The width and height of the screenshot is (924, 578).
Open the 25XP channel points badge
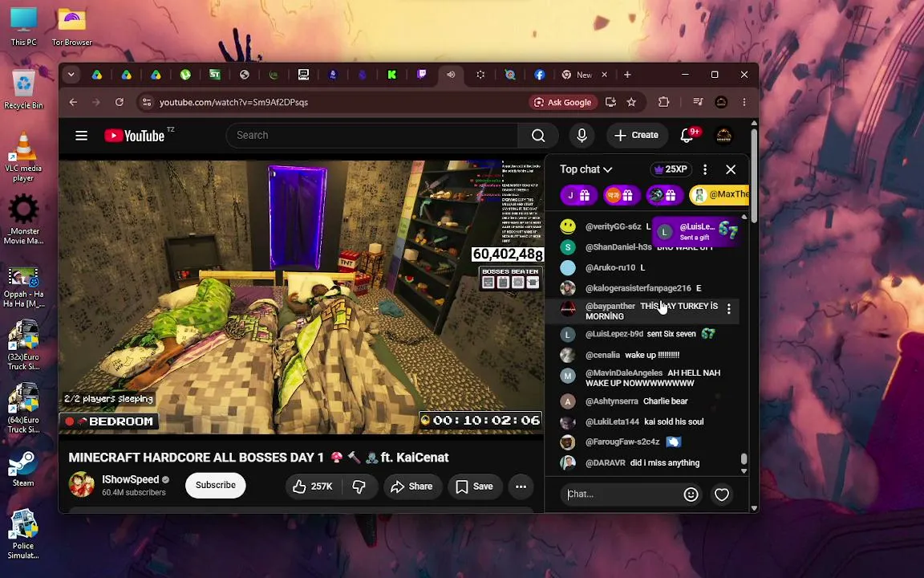(671, 169)
